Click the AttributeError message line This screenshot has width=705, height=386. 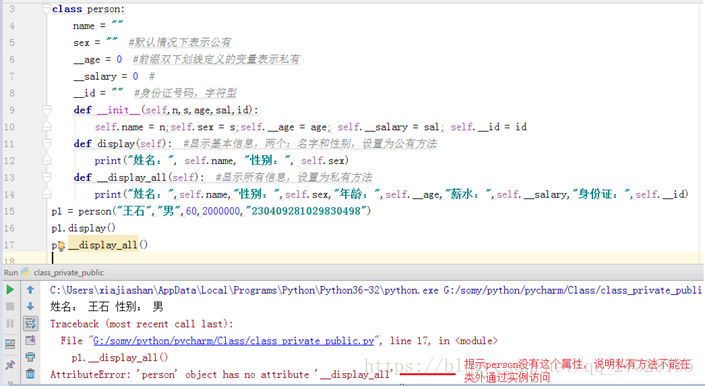pyautogui.click(x=221, y=374)
